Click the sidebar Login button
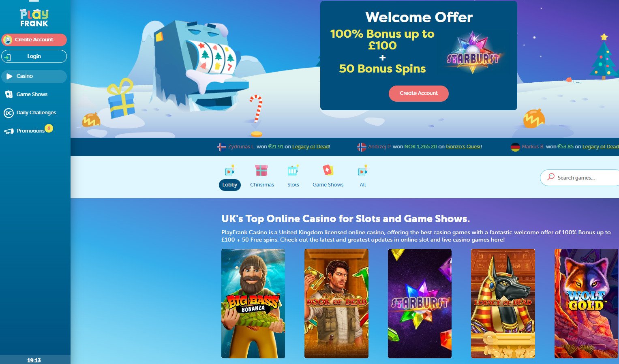This screenshot has height=364, width=619. pos(34,56)
